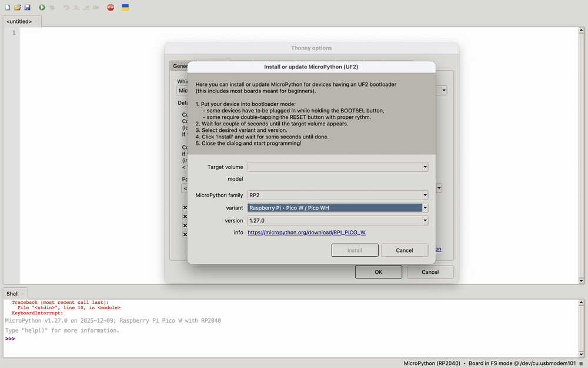The height and width of the screenshot is (368, 588).
Task: Uncheck the topmost checkbox in the options dialog
Action: 185,207
